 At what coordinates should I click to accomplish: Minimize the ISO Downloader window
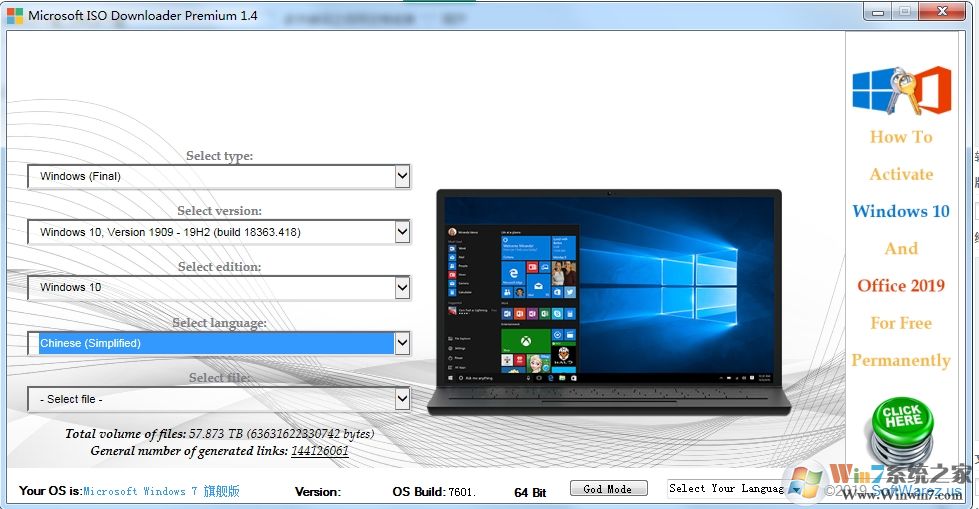[x=879, y=12]
